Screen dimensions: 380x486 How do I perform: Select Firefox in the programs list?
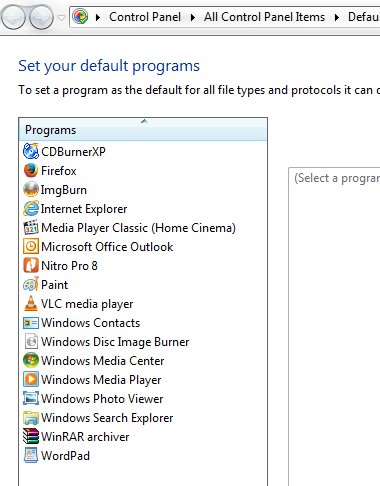coord(59,171)
